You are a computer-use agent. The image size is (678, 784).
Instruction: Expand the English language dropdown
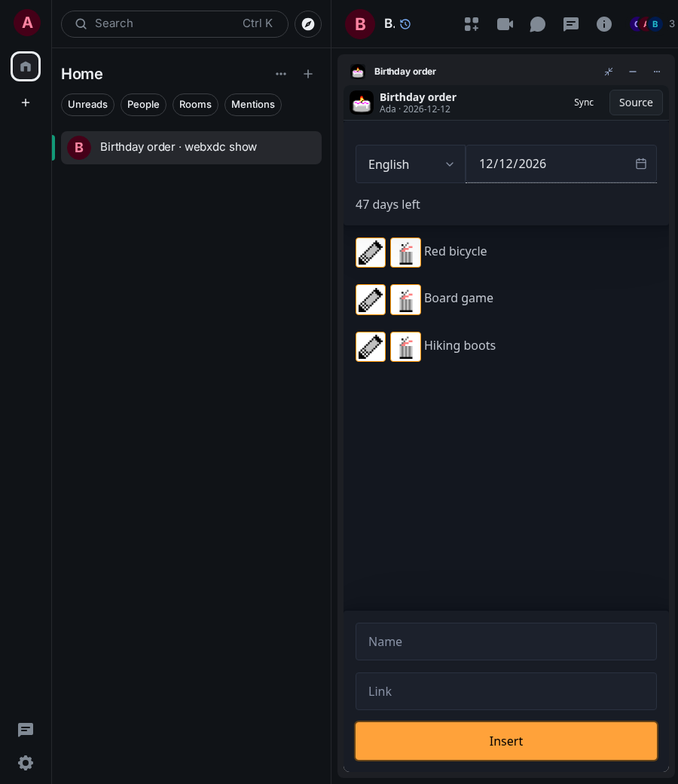pos(411,164)
